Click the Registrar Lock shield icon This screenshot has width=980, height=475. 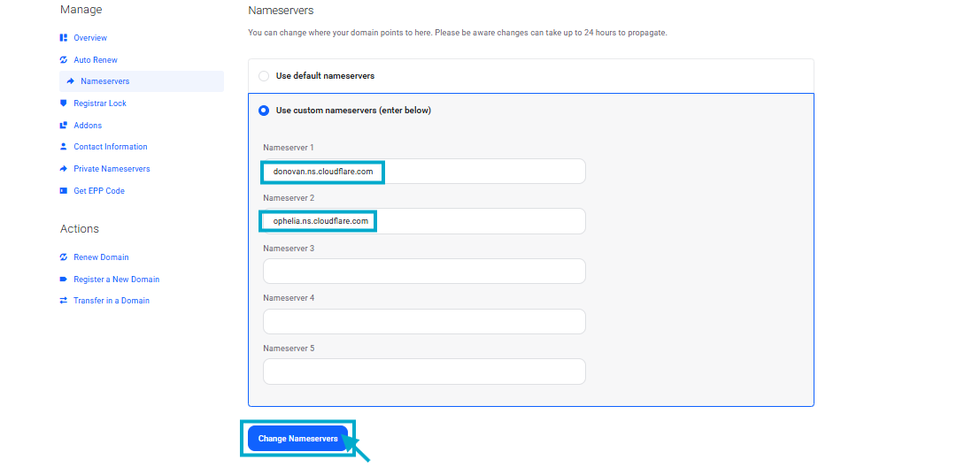[63, 103]
